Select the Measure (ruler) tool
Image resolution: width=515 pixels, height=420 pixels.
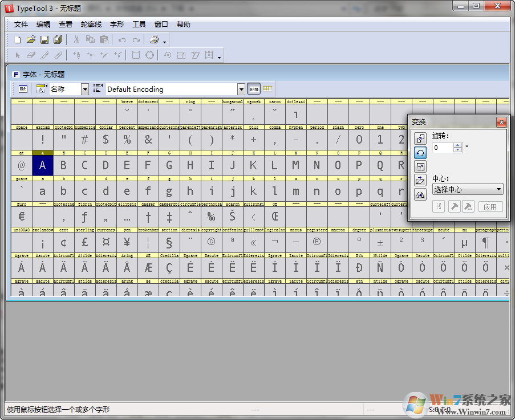pos(56,55)
